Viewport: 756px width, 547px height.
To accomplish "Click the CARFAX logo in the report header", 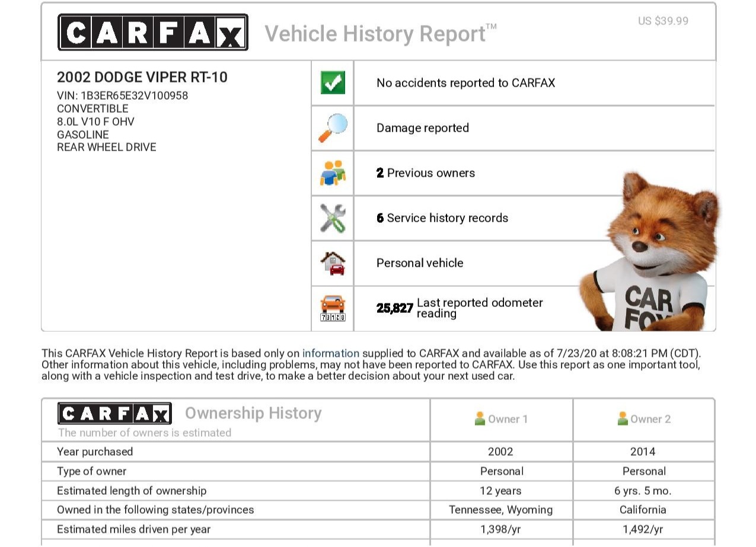I will (153, 32).
